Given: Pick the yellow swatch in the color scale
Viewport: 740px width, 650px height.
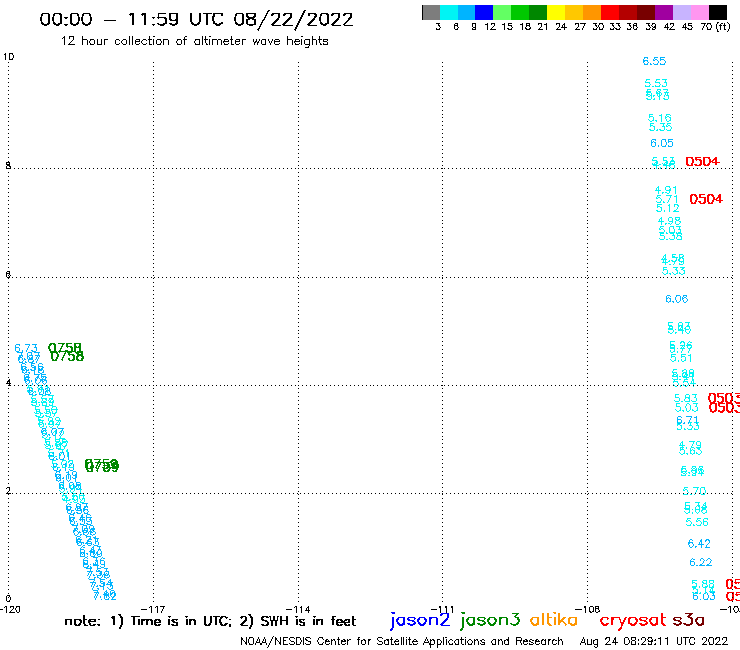Looking at the screenshot, I should (x=556, y=12).
